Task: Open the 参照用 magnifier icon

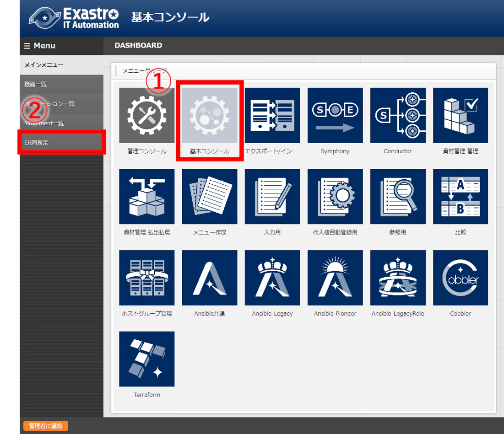Action: pyautogui.click(x=398, y=197)
